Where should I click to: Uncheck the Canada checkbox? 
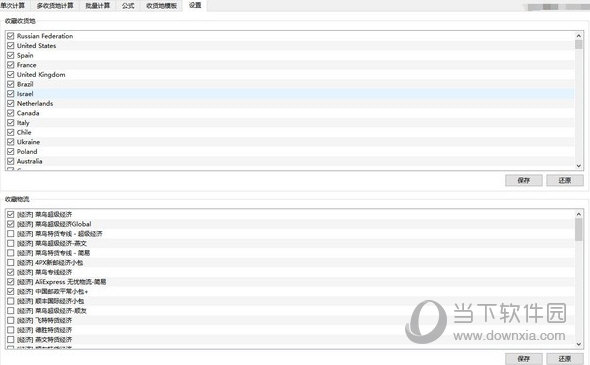(11, 113)
